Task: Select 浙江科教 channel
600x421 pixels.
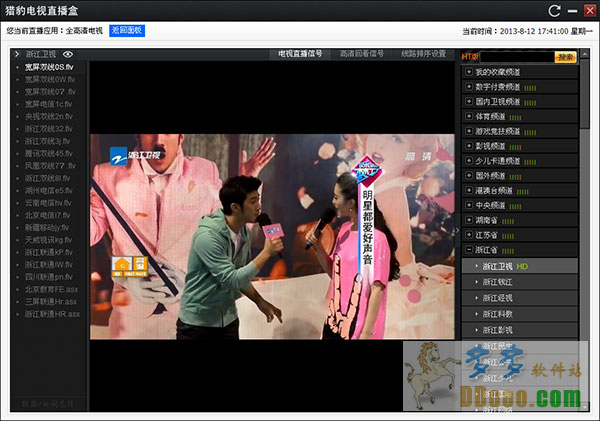Action: (x=520, y=314)
